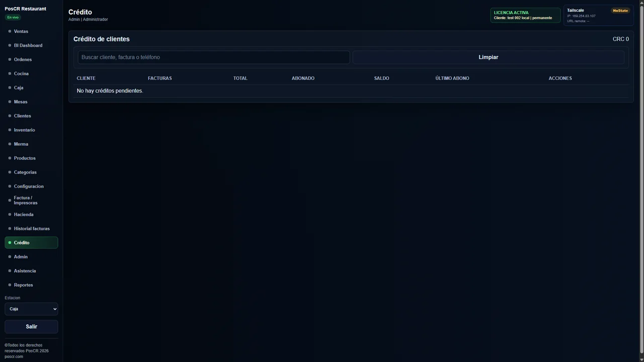The height and width of the screenshot is (362, 644).
Task: Select Productos in sidebar
Action: coord(31,158)
